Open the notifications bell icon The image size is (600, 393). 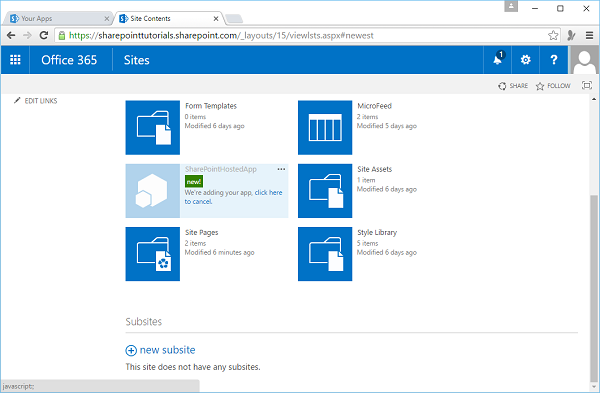(x=497, y=60)
